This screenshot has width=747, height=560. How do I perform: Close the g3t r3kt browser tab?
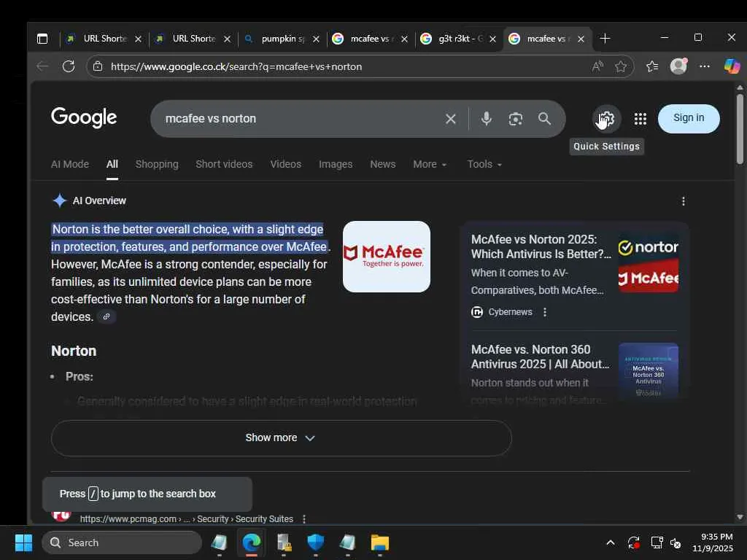click(492, 39)
